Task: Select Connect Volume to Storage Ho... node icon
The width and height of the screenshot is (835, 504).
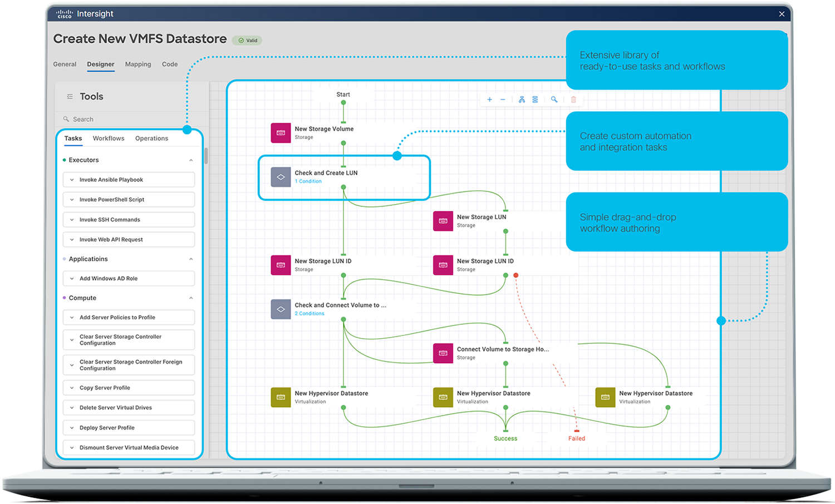Action: tap(443, 353)
